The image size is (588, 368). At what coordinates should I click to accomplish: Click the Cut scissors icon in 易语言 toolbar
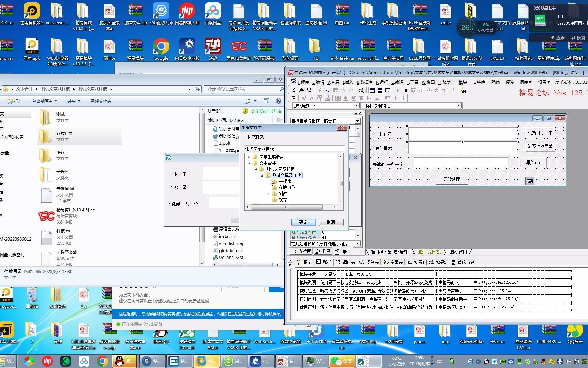(x=320, y=90)
